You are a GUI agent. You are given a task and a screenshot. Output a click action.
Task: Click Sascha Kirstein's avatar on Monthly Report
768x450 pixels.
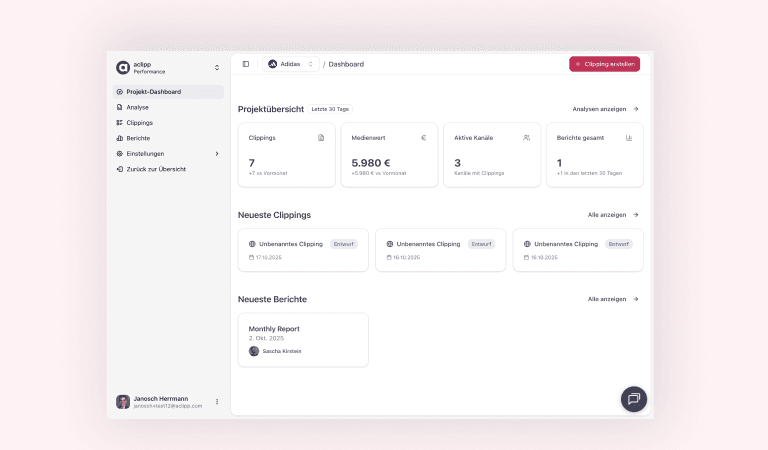pyautogui.click(x=254, y=351)
